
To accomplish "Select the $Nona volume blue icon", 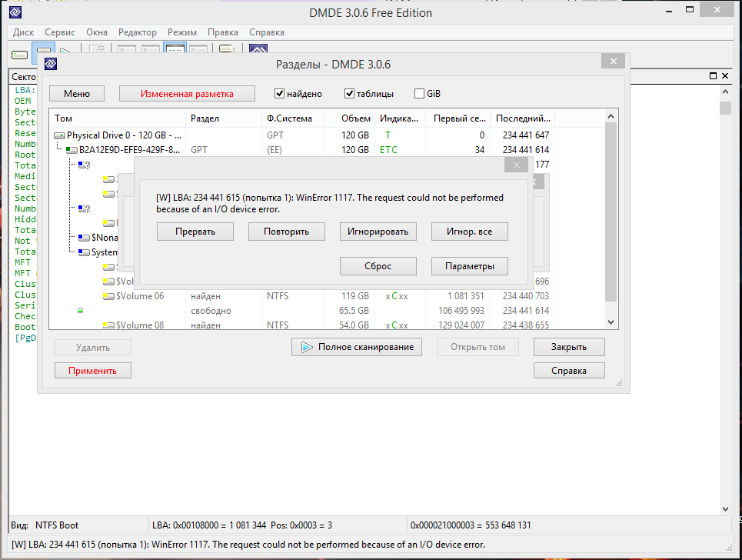I will pos(84,238).
